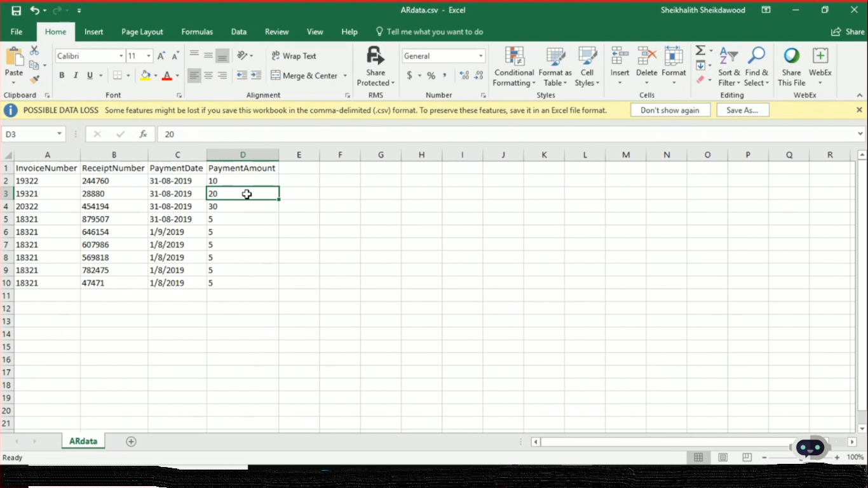
Task: Toggle Bold formatting
Action: click(x=62, y=76)
